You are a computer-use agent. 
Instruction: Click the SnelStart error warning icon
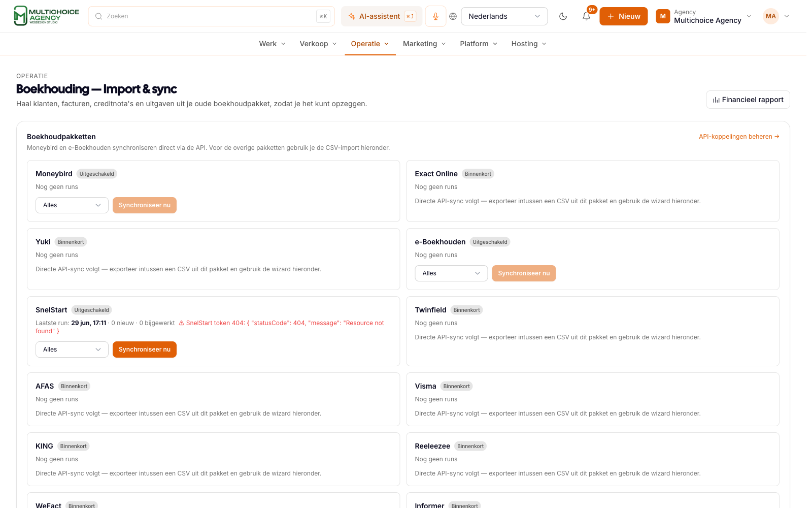point(181,323)
